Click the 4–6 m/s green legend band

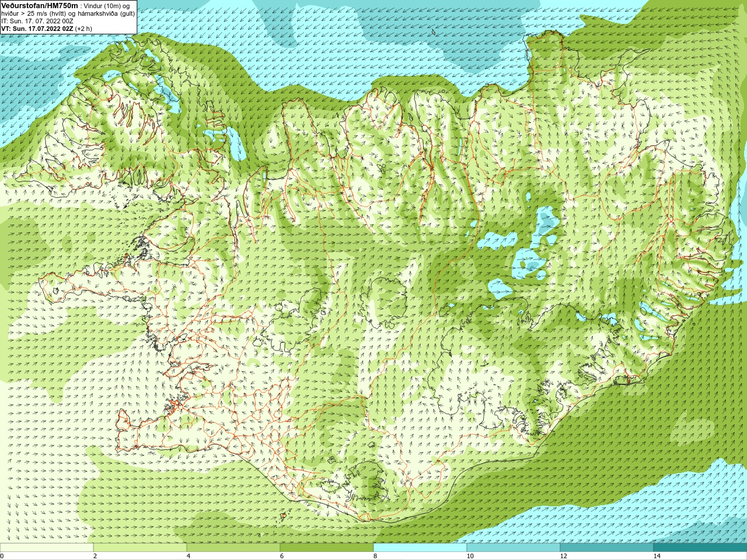click(x=233, y=548)
